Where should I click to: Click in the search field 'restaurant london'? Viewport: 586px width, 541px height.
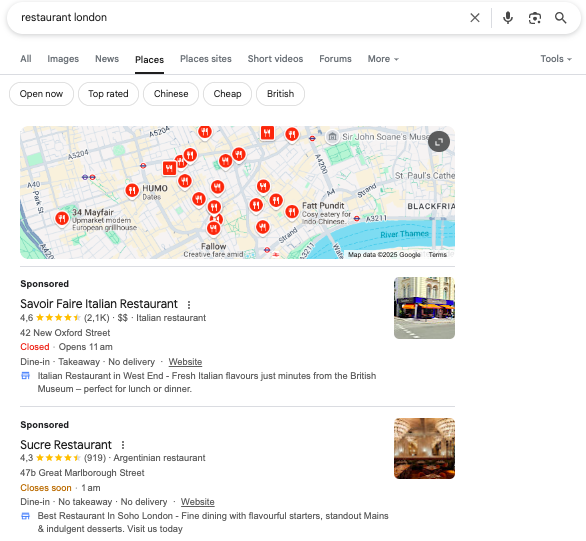[239, 18]
